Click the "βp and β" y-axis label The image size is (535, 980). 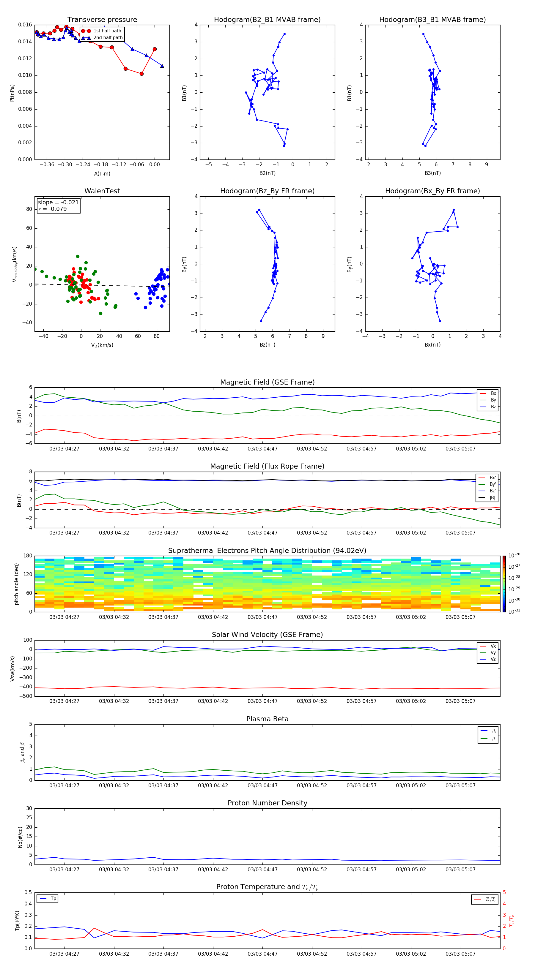pos(22,752)
